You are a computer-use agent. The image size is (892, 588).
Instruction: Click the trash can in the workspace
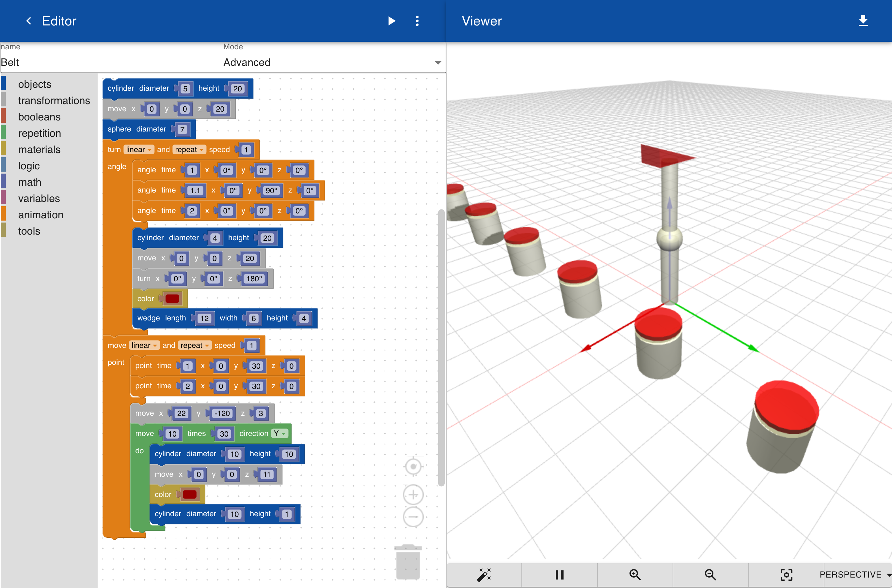click(x=408, y=562)
